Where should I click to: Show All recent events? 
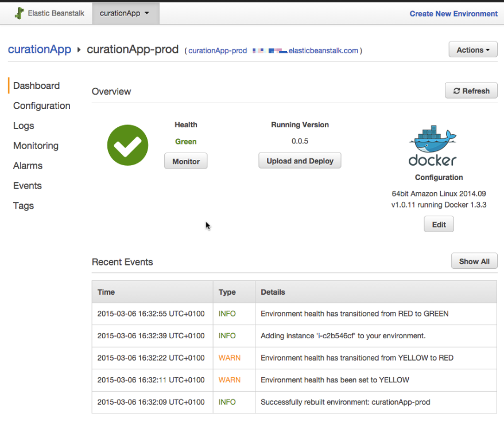[x=474, y=261]
